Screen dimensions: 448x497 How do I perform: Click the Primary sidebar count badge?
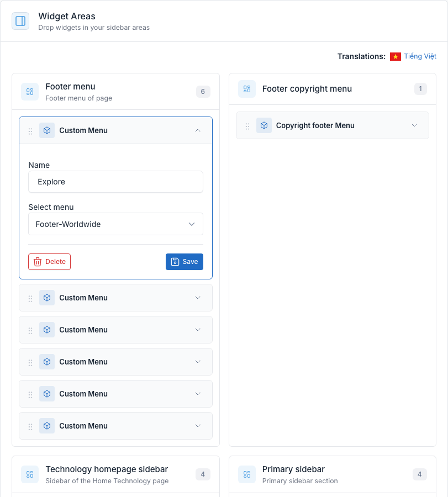419,474
